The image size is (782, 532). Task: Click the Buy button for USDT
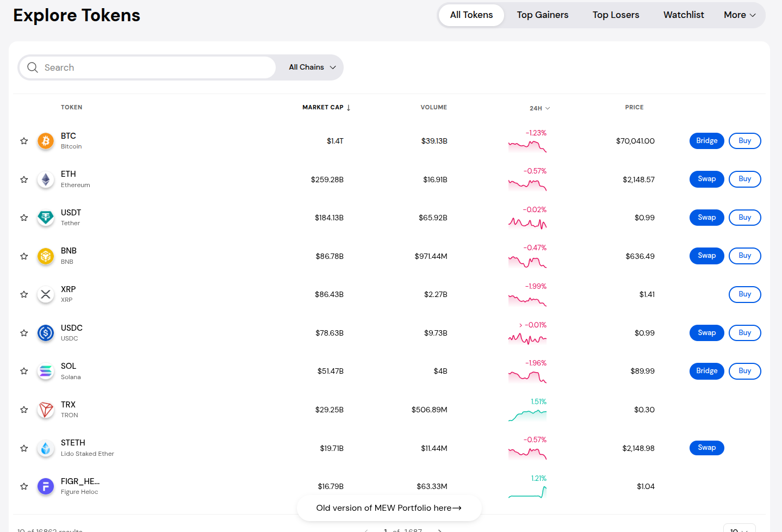click(745, 218)
